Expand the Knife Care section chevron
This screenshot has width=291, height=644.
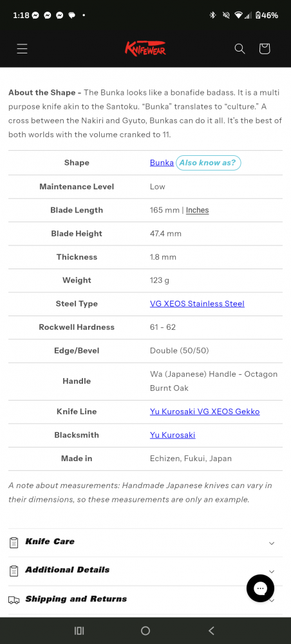271,543
